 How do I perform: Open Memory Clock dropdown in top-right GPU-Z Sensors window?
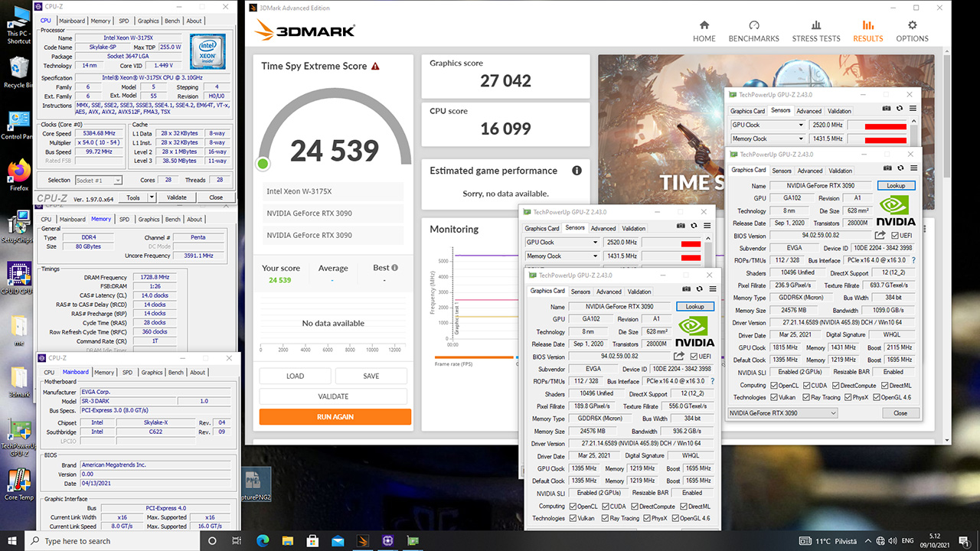(x=802, y=139)
